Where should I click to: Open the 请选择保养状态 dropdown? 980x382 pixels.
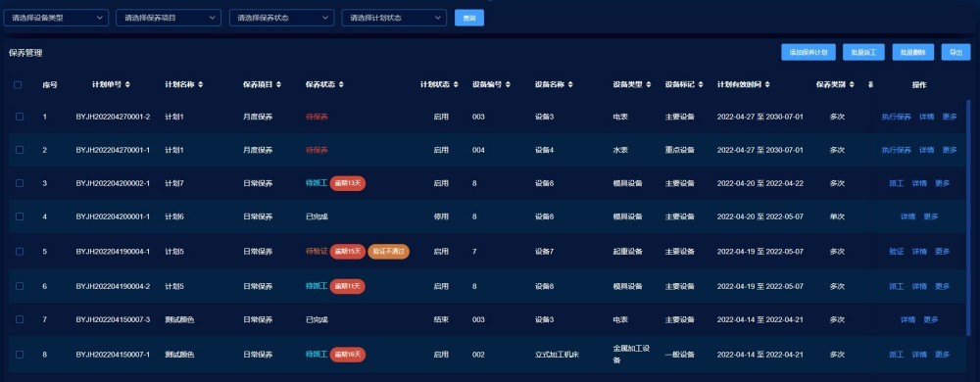[282, 18]
